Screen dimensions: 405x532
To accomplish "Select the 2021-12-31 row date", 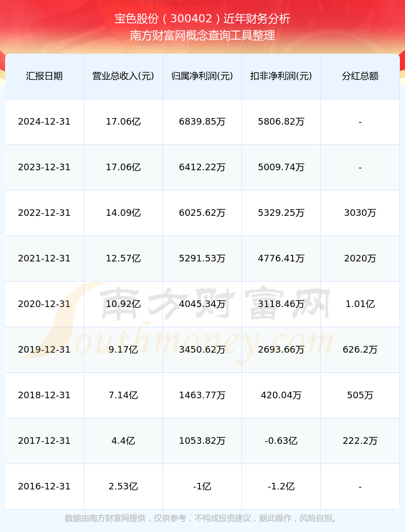I will (x=45, y=258).
